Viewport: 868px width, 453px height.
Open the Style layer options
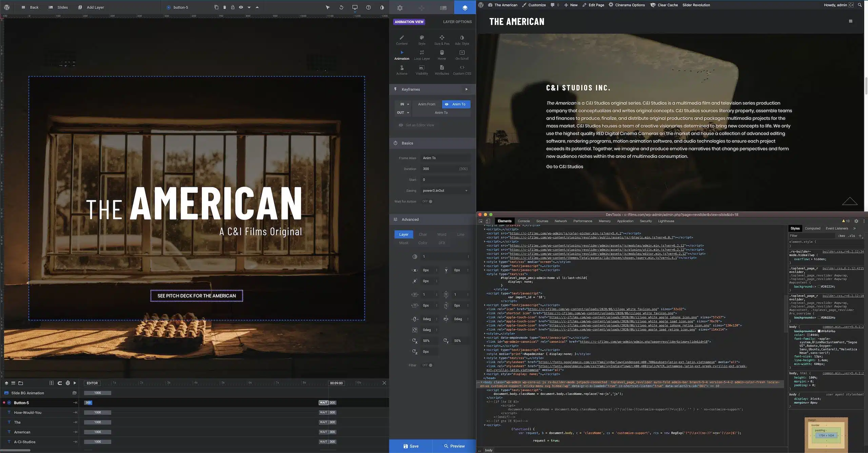(x=422, y=40)
